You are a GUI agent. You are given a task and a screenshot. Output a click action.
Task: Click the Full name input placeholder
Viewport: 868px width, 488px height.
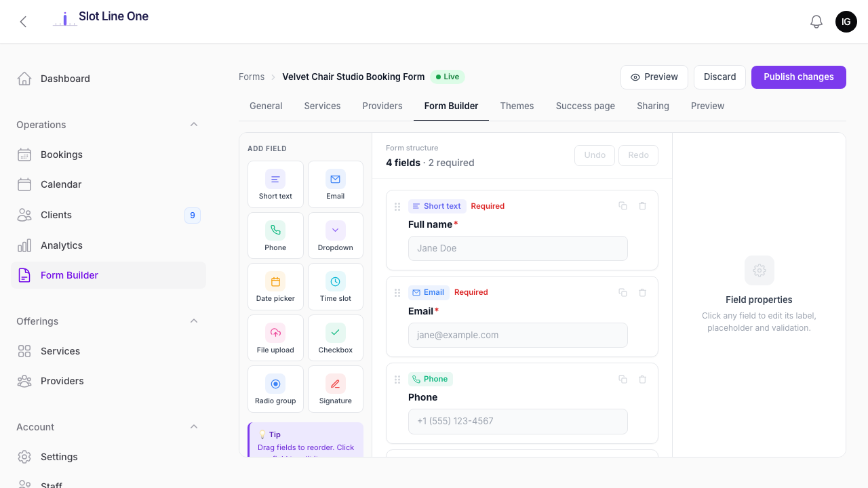coord(518,248)
